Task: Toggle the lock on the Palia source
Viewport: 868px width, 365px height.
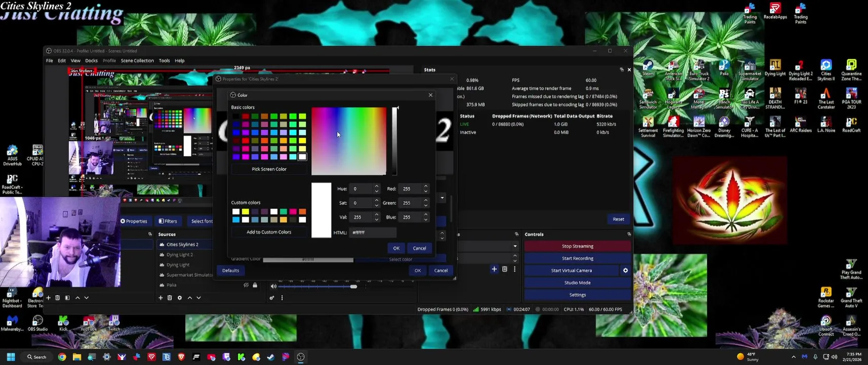Action: [255, 285]
